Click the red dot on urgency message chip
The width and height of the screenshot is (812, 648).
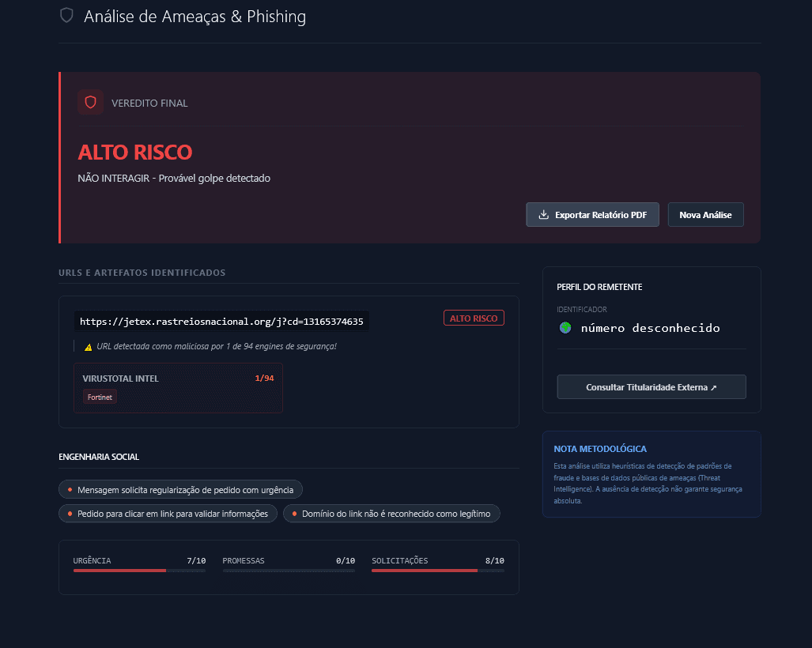(70, 490)
